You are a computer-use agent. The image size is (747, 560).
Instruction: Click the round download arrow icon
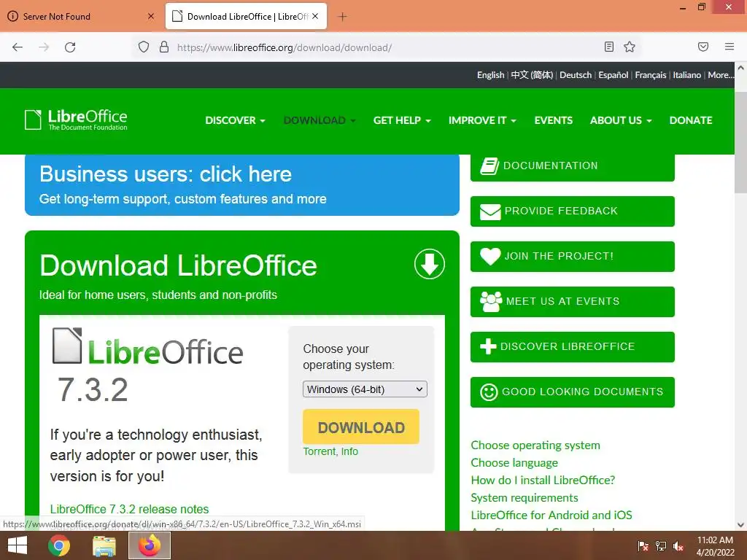tap(429, 264)
